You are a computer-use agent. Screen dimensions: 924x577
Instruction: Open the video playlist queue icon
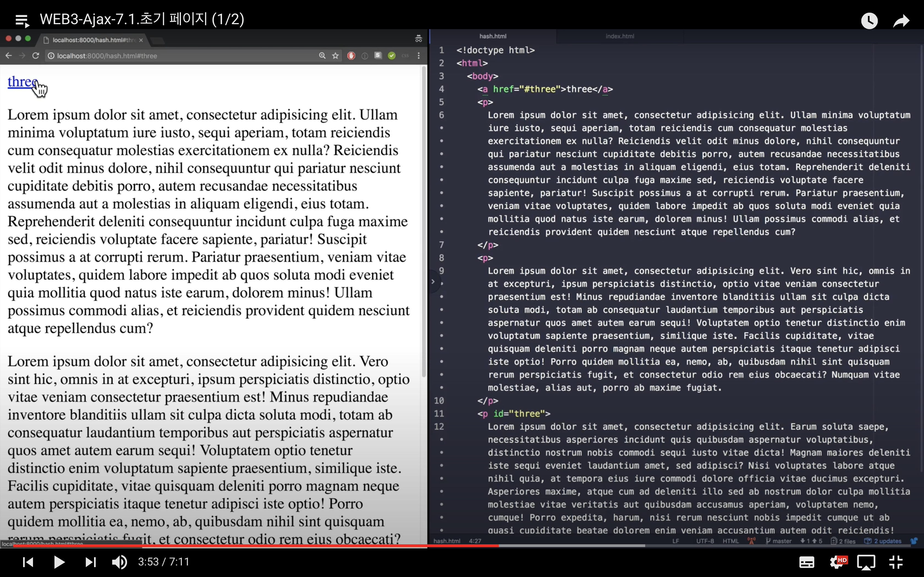22,20
